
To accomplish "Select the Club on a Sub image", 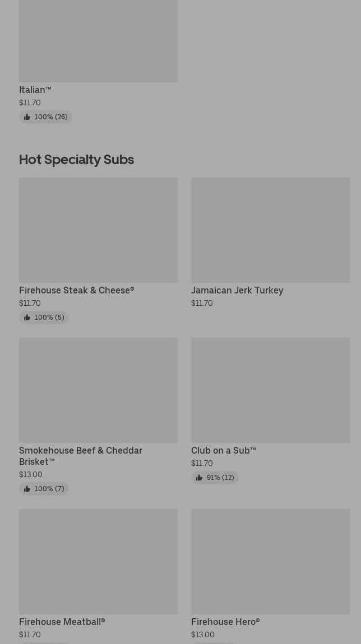I will [x=270, y=390].
